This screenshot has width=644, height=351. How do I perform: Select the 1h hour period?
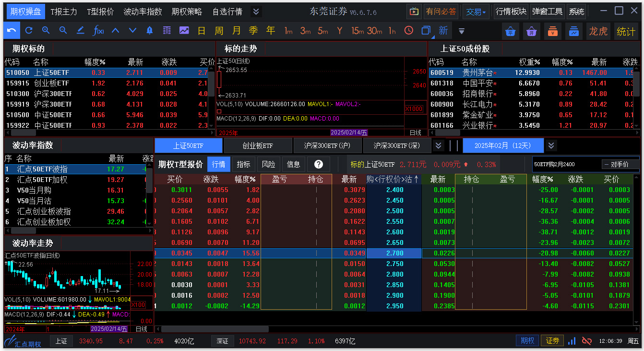[392, 31]
